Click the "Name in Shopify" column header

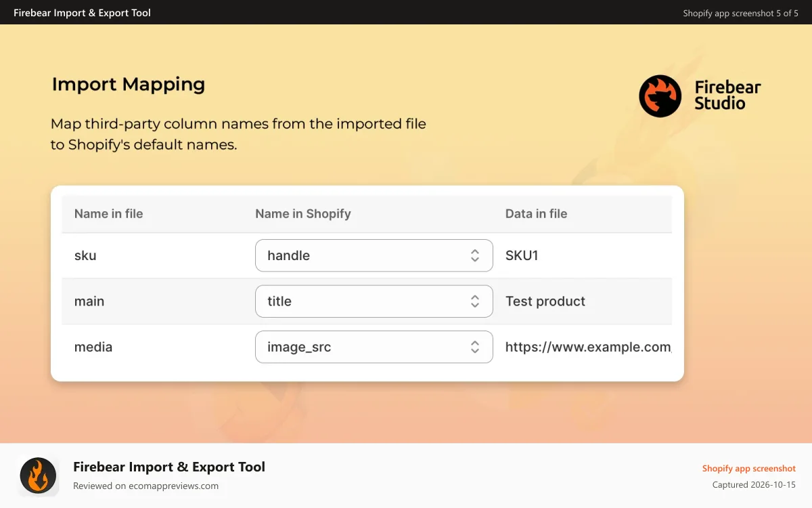pyautogui.click(x=303, y=213)
